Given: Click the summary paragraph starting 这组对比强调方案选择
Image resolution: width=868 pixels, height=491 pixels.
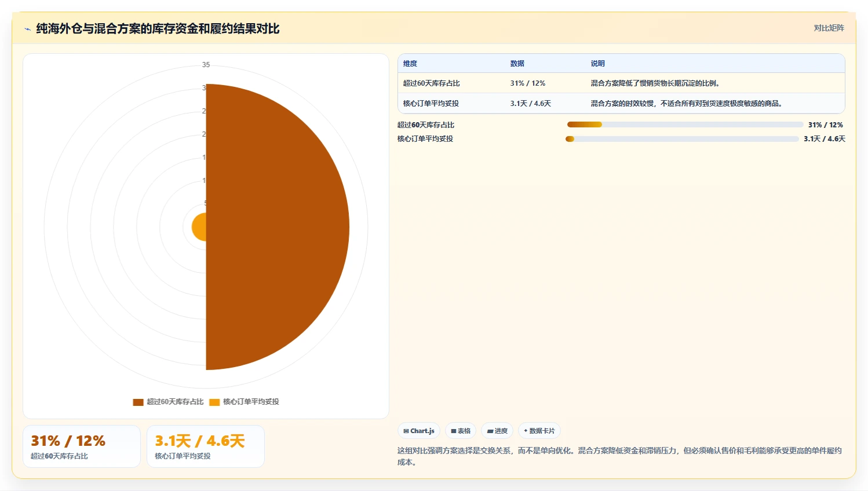Looking at the screenshot, I should pyautogui.click(x=619, y=456).
